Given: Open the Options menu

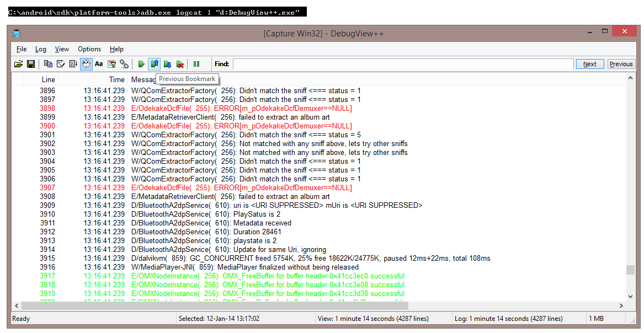Looking at the screenshot, I should click(x=89, y=49).
